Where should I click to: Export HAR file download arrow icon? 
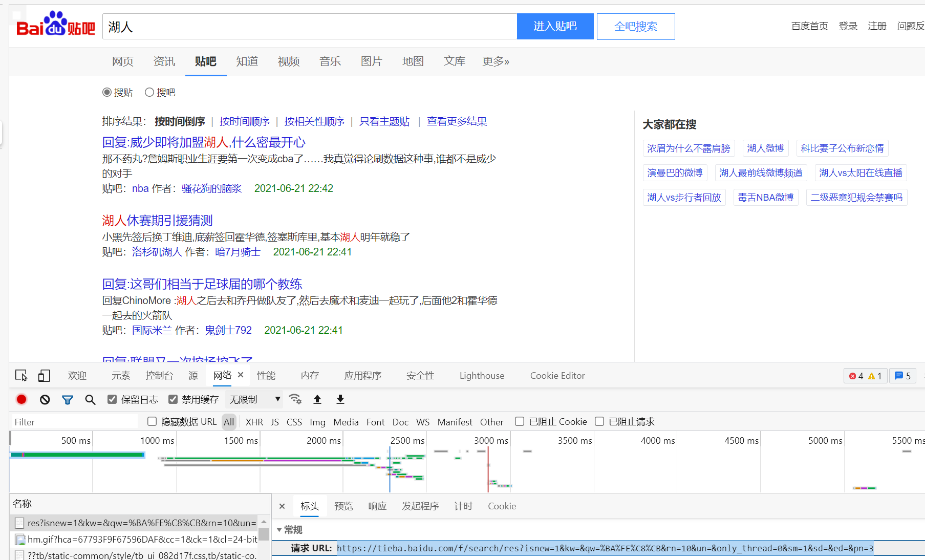(x=340, y=399)
